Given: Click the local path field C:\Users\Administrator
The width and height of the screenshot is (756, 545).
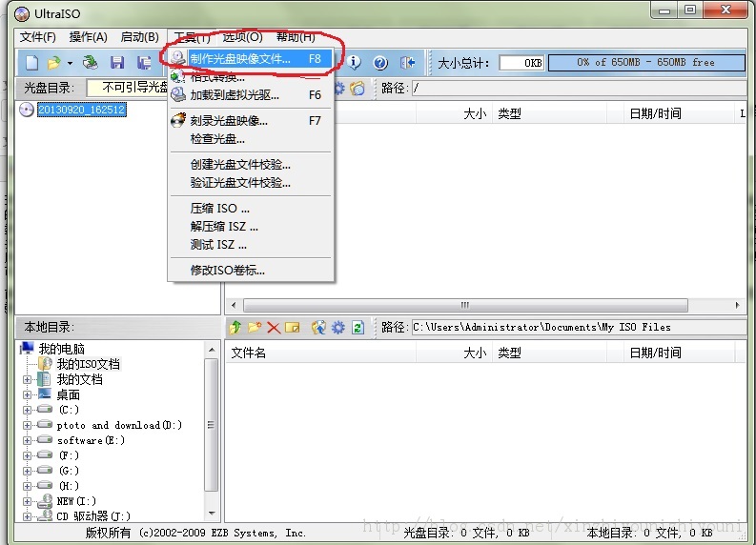Looking at the screenshot, I should [579, 327].
